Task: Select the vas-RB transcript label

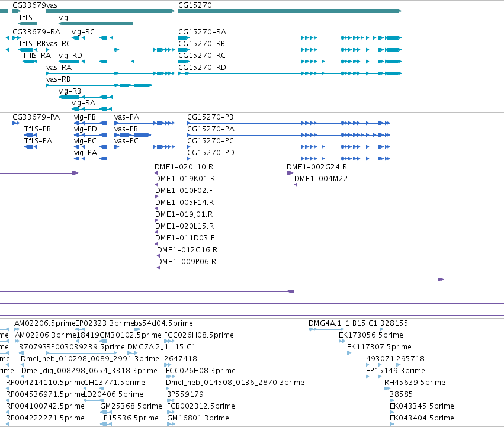Action: (x=58, y=79)
